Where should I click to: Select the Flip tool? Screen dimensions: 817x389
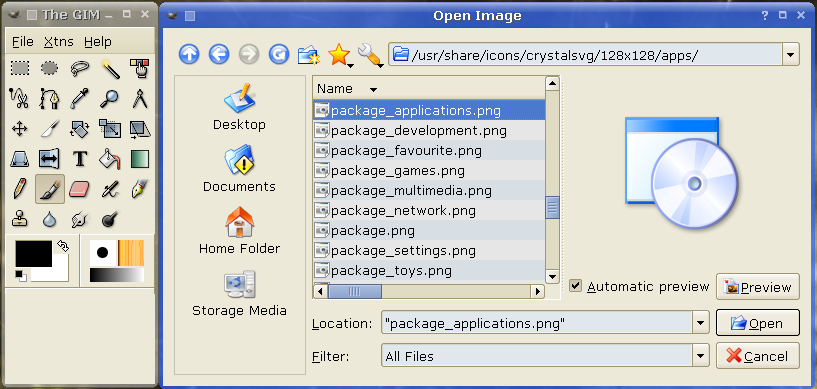point(49,159)
